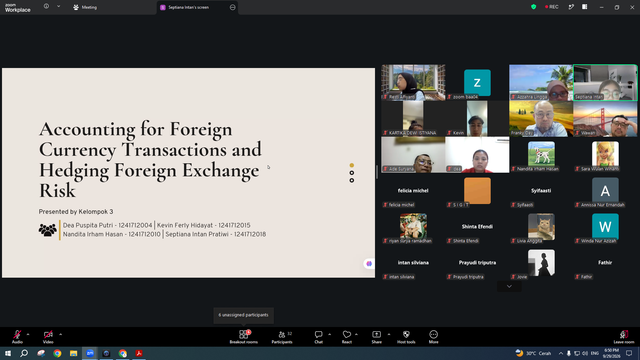The width and height of the screenshot is (640, 360).
Task: Click the Jovie silhouette avatar
Action: (541, 262)
